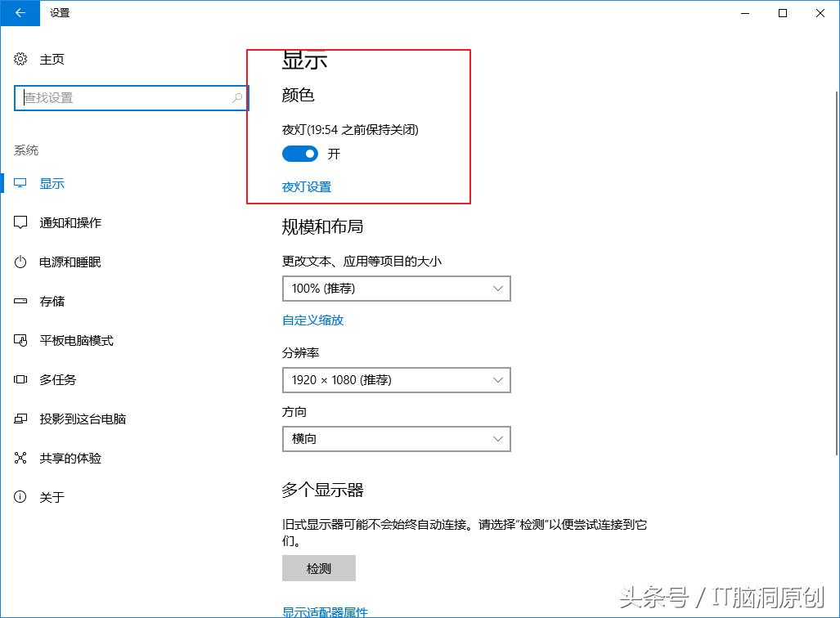Click the 自定义缩放 link

[x=312, y=320]
